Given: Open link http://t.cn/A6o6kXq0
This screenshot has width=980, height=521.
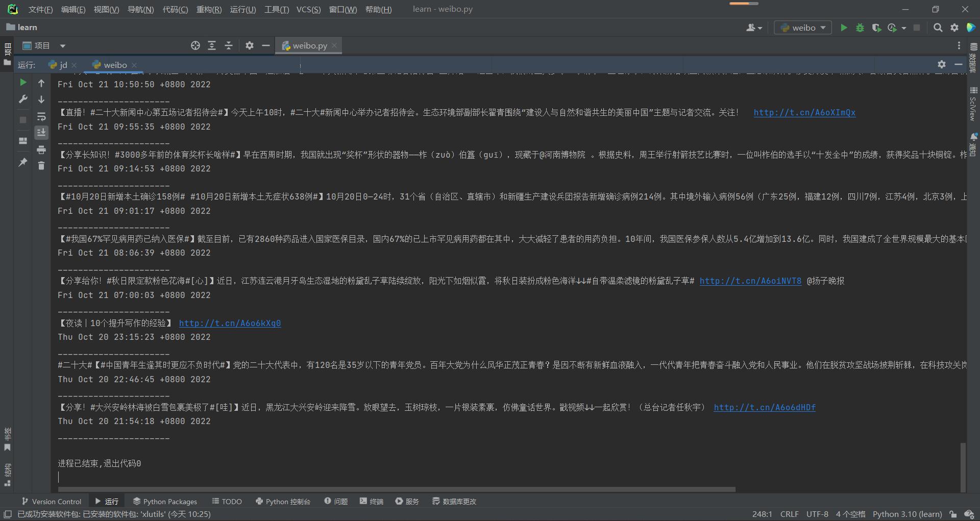Looking at the screenshot, I should [x=230, y=323].
